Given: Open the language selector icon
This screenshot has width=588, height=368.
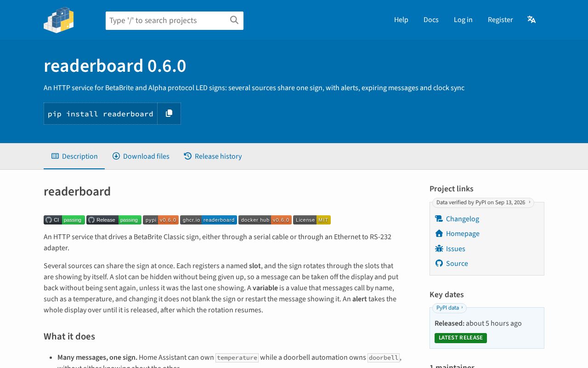Looking at the screenshot, I should point(531,19).
